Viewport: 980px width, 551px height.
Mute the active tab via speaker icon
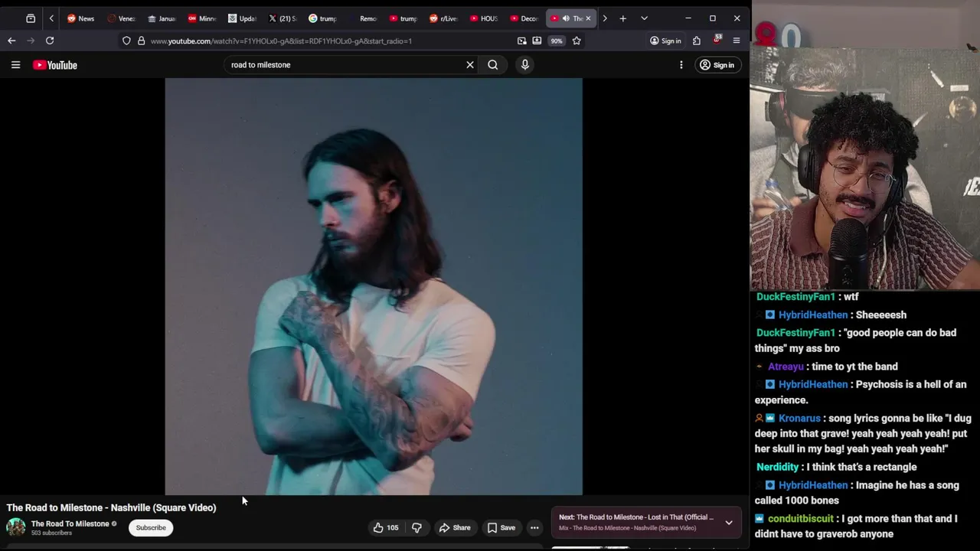click(566, 18)
